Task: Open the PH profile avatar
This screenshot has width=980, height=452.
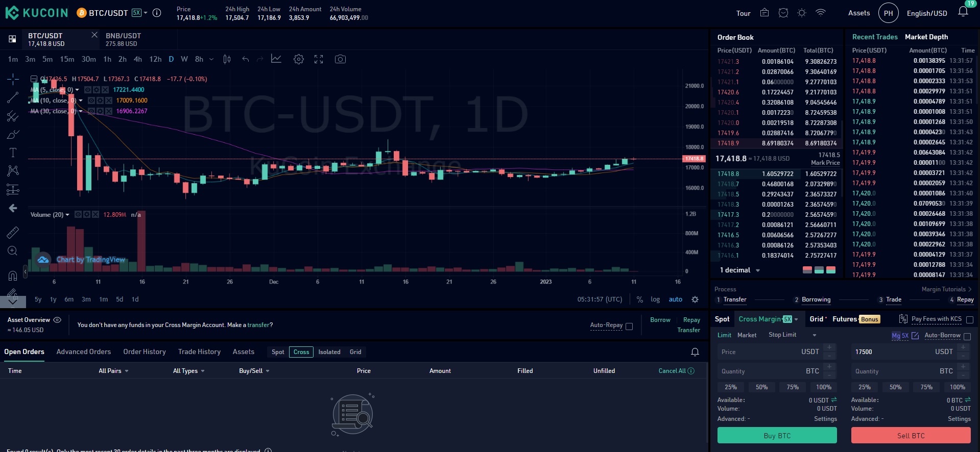Action: click(x=889, y=13)
